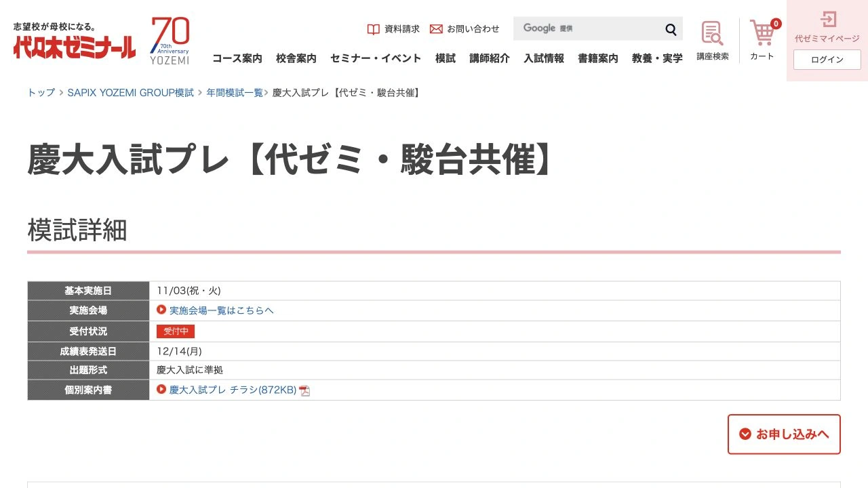Viewport: 868px width, 488px height.
Task: Click the 70th Anniversary YOZEMI logo
Action: tap(170, 41)
